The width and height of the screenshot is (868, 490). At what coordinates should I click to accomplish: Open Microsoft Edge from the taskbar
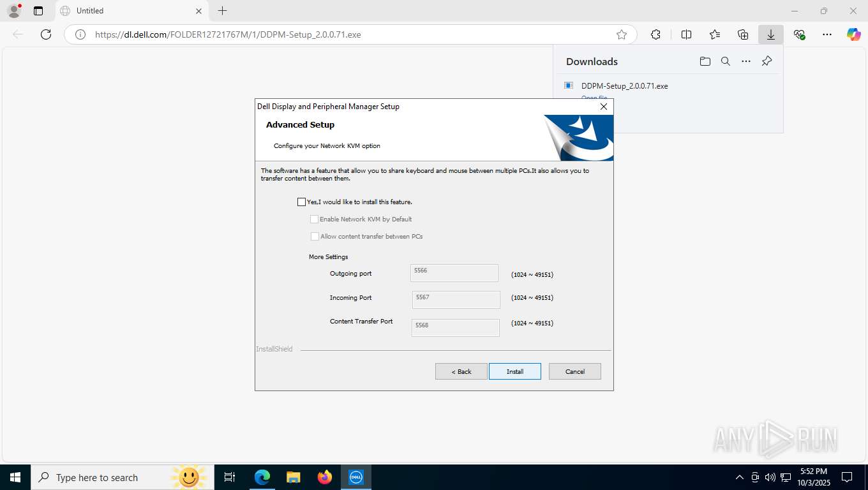[x=262, y=477]
